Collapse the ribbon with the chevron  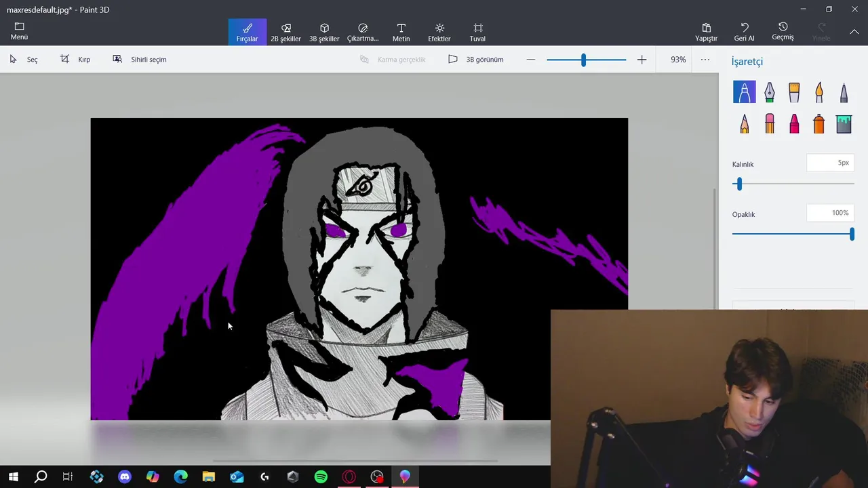[854, 32]
